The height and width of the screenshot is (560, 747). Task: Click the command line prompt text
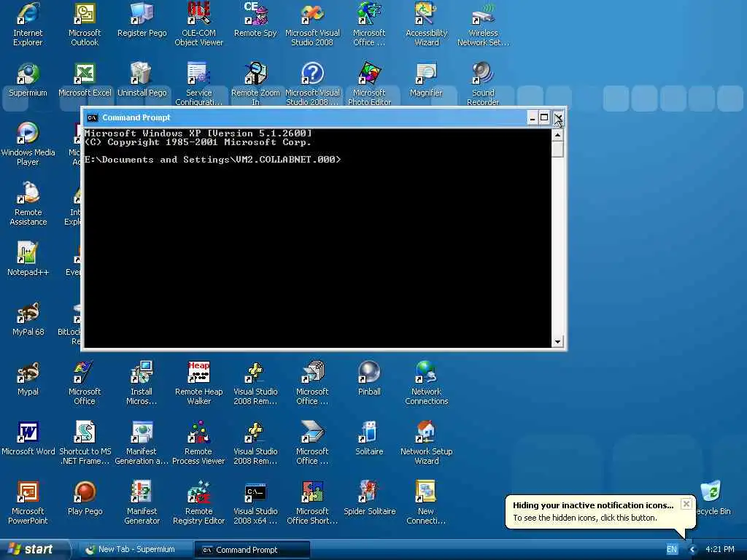coord(212,160)
